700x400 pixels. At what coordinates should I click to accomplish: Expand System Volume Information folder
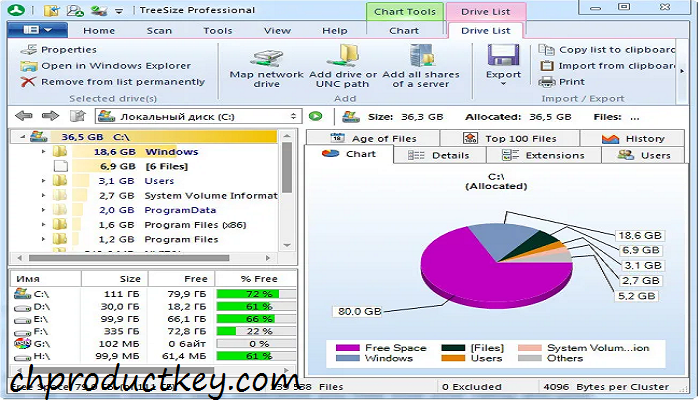(43, 196)
